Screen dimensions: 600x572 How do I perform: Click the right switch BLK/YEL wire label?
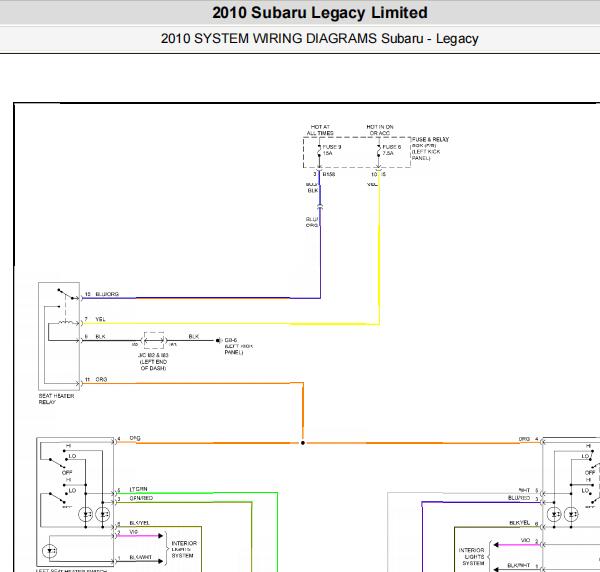click(520, 523)
